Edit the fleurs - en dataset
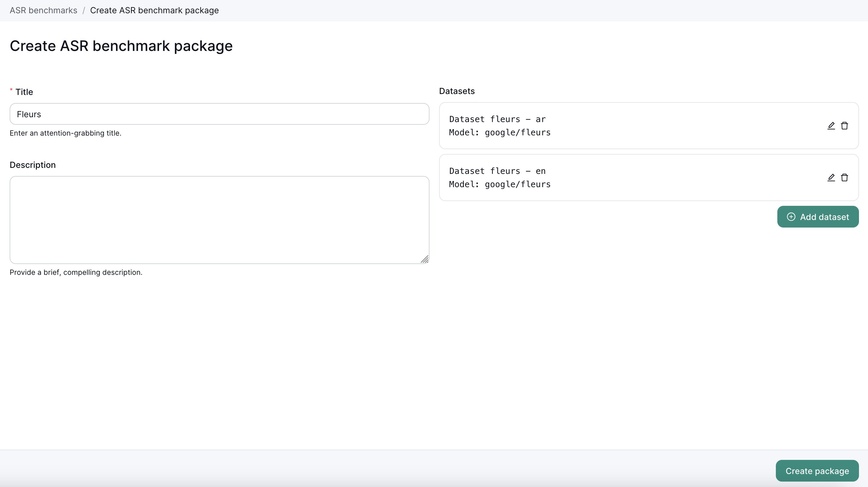 [831, 178]
